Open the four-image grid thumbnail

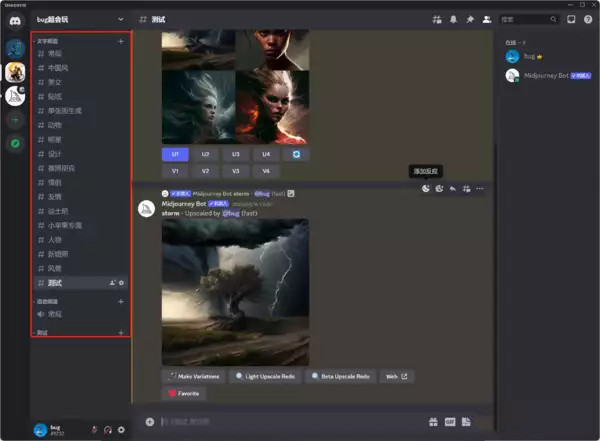coord(235,87)
